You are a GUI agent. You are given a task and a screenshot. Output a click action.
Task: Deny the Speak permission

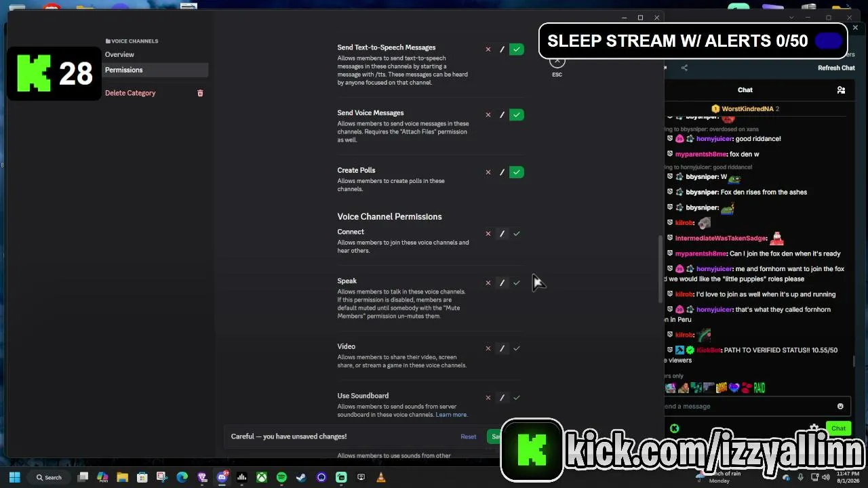pos(488,283)
